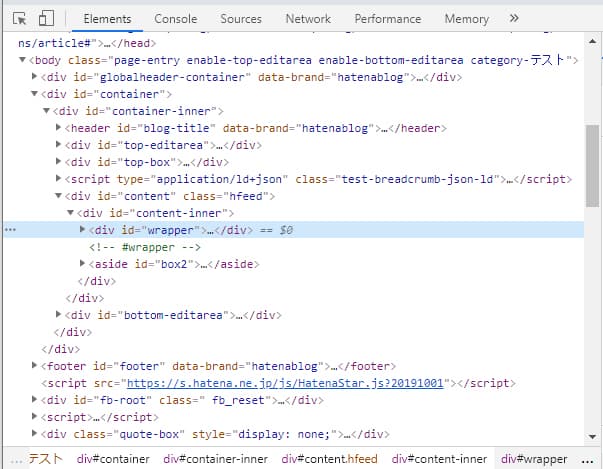
Task: Show hidden breadcrumbs via right ellipsis
Action: [587, 461]
